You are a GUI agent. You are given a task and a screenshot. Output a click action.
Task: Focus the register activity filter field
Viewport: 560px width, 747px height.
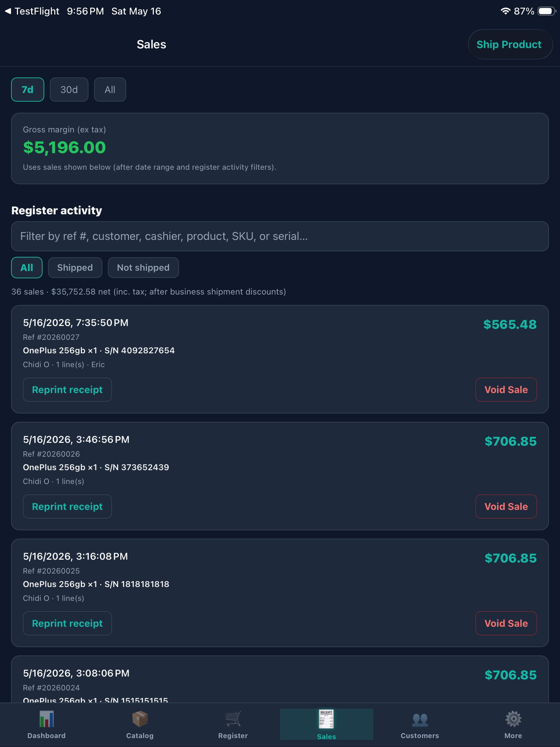pos(280,236)
